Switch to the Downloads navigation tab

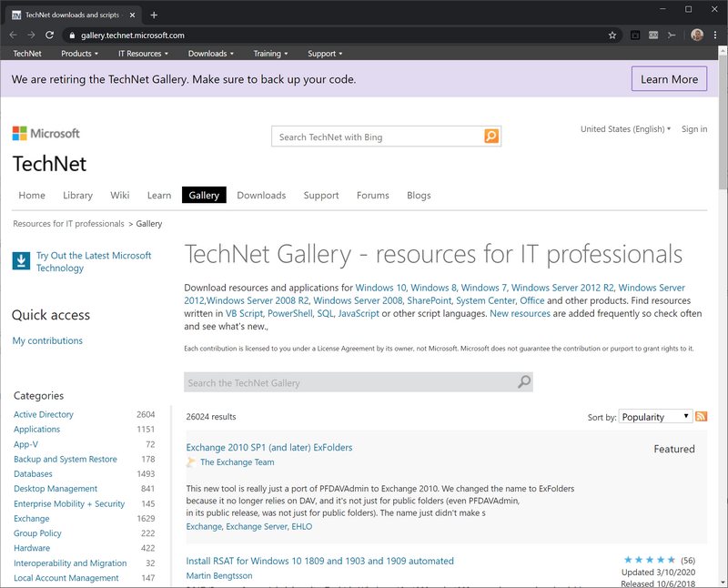pos(261,195)
